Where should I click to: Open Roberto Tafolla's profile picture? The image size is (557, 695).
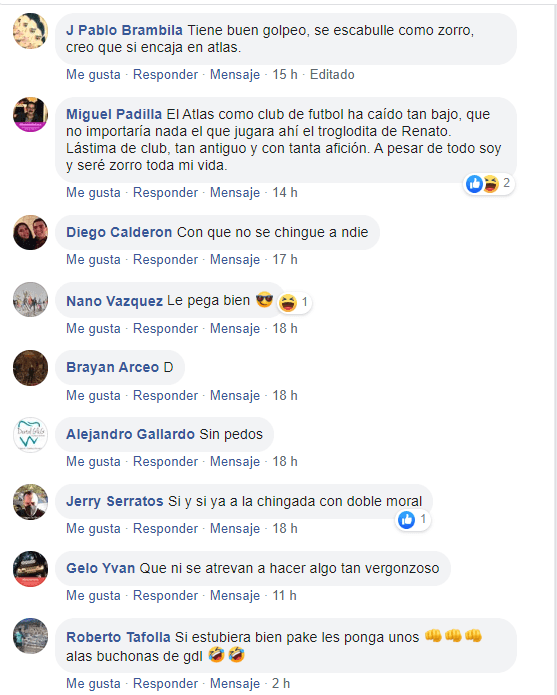click(30, 636)
